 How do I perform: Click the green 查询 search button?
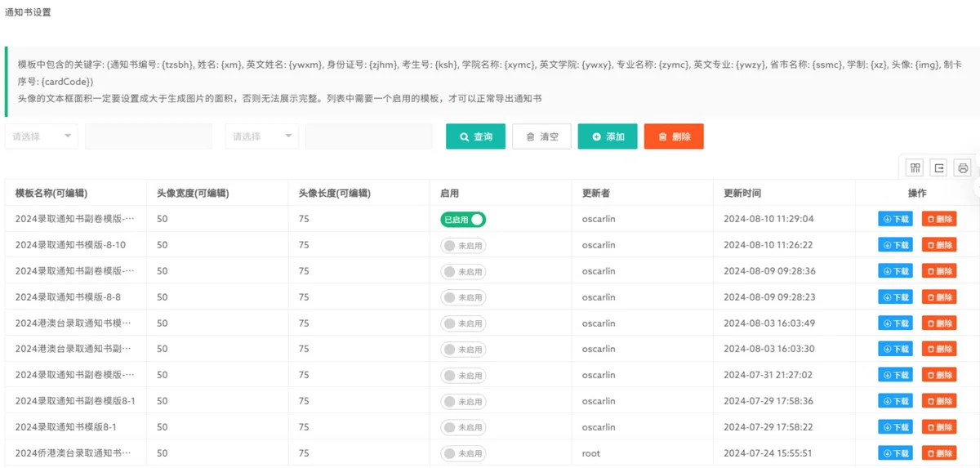(476, 136)
